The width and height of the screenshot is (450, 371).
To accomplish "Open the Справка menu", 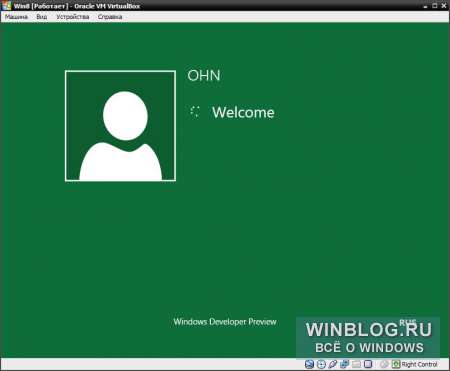I will pyautogui.click(x=110, y=17).
